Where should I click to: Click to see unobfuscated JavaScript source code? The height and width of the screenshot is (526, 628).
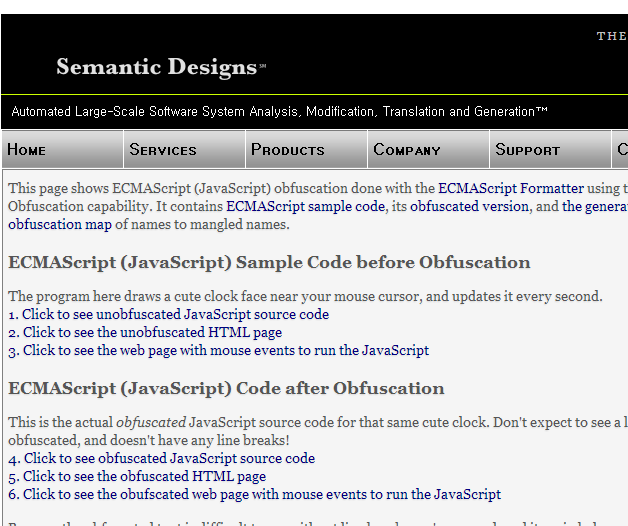point(169,314)
